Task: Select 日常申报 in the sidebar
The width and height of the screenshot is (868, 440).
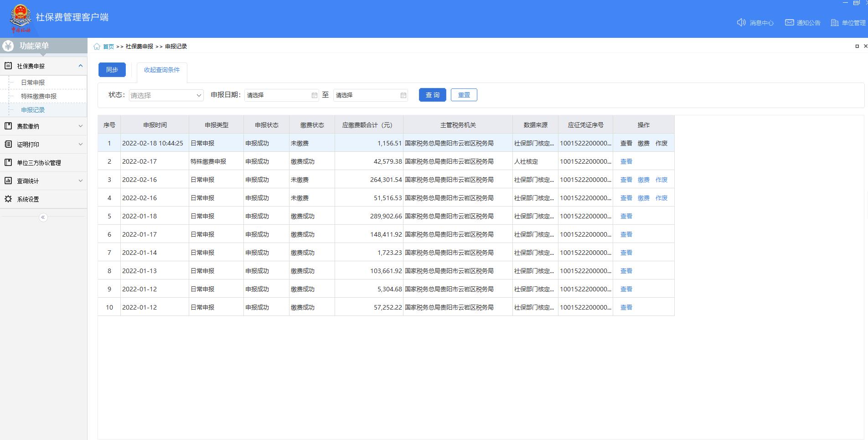Action: (33, 83)
